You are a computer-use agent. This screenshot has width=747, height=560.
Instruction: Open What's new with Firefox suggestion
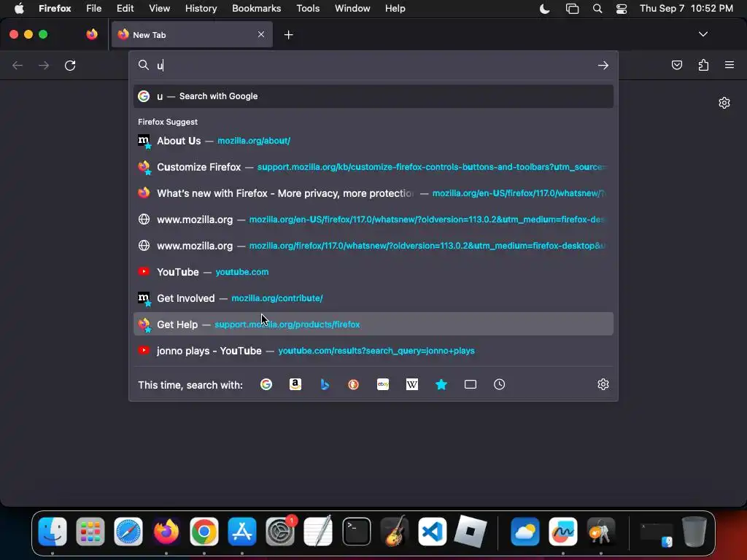tap(373, 193)
